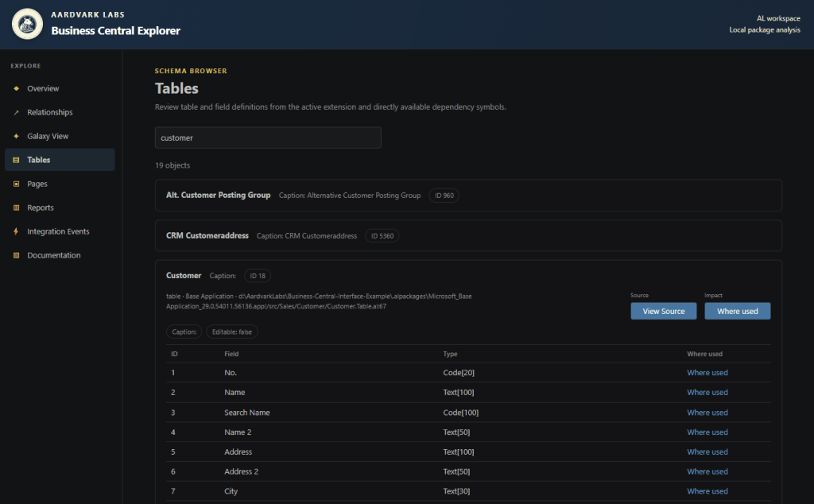This screenshot has width=814, height=504.
Task: Select the Address 2 field cell
Action: pos(241,472)
